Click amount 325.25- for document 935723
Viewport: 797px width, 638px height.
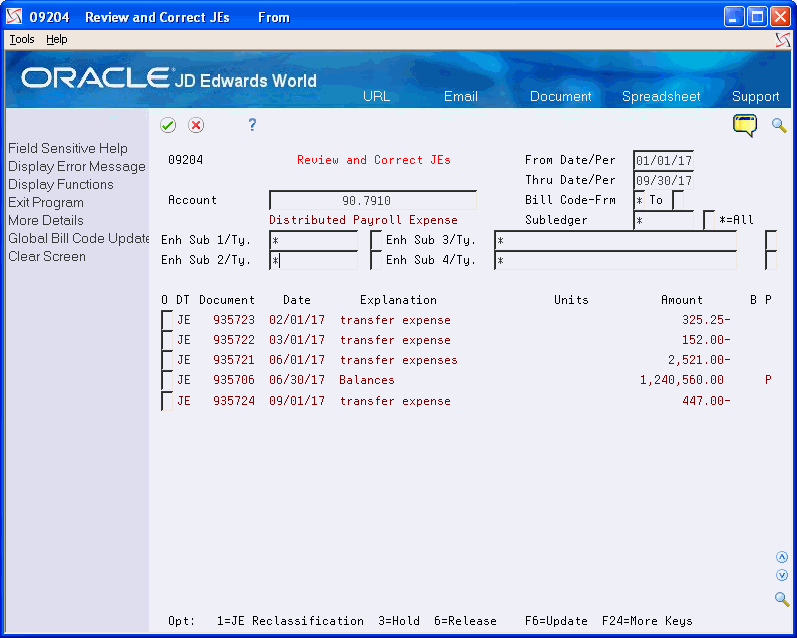coord(706,320)
